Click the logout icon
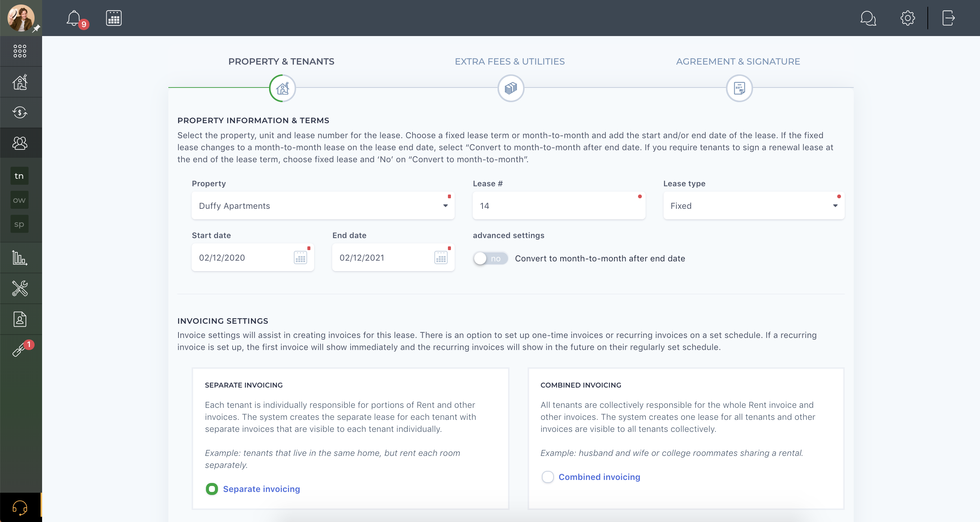 (948, 18)
